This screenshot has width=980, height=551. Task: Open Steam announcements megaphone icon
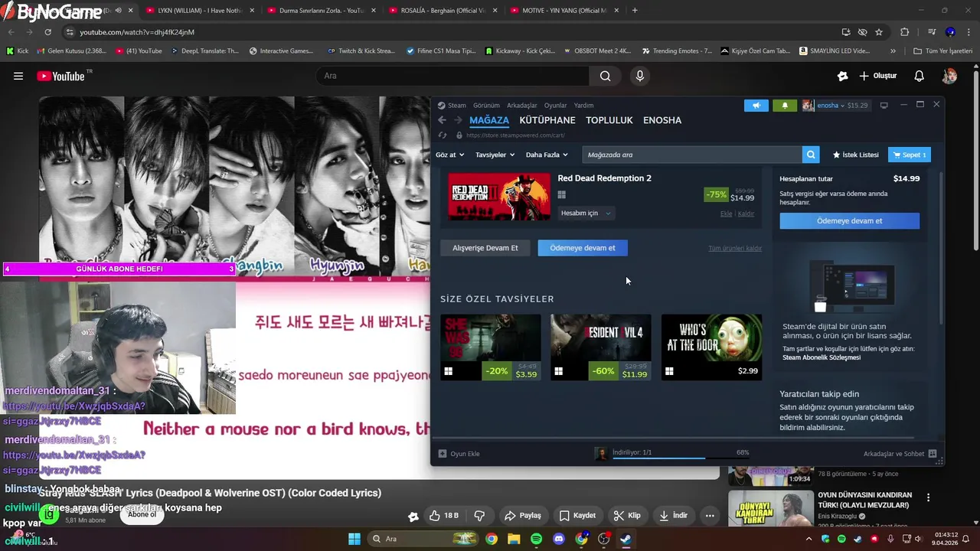click(756, 106)
